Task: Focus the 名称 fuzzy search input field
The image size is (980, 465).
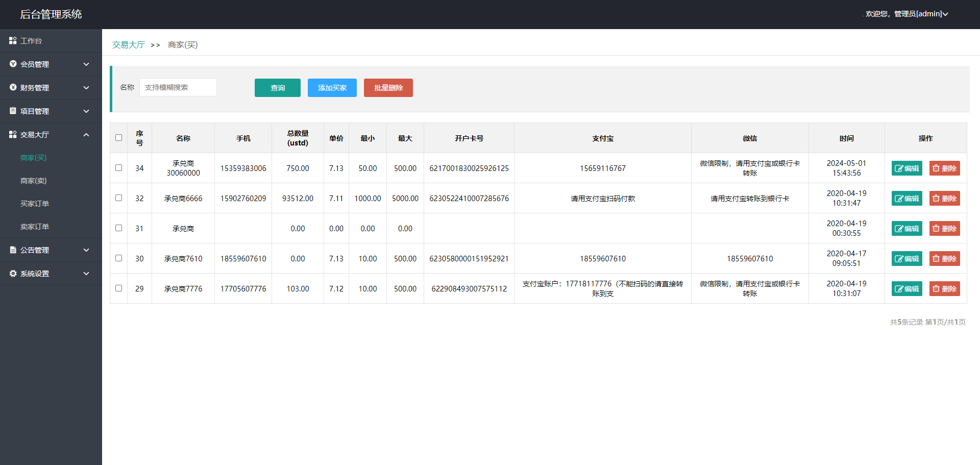Action: click(178, 87)
